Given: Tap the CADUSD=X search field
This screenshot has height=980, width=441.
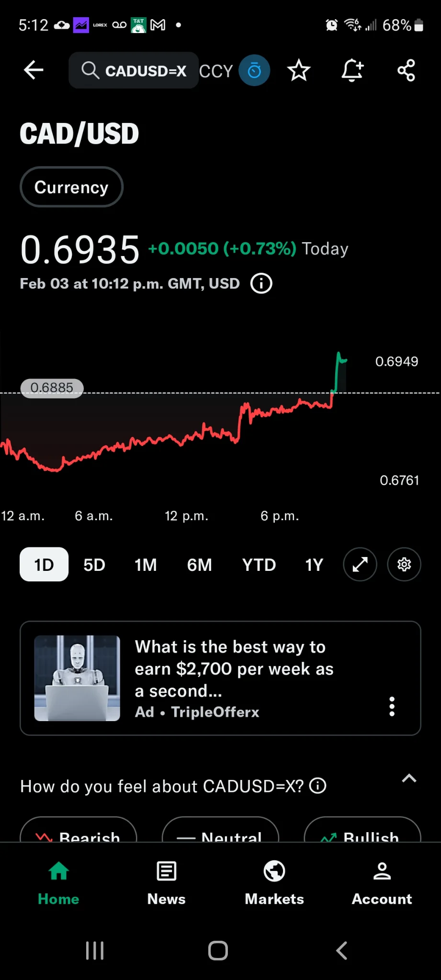Looking at the screenshot, I should (134, 70).
